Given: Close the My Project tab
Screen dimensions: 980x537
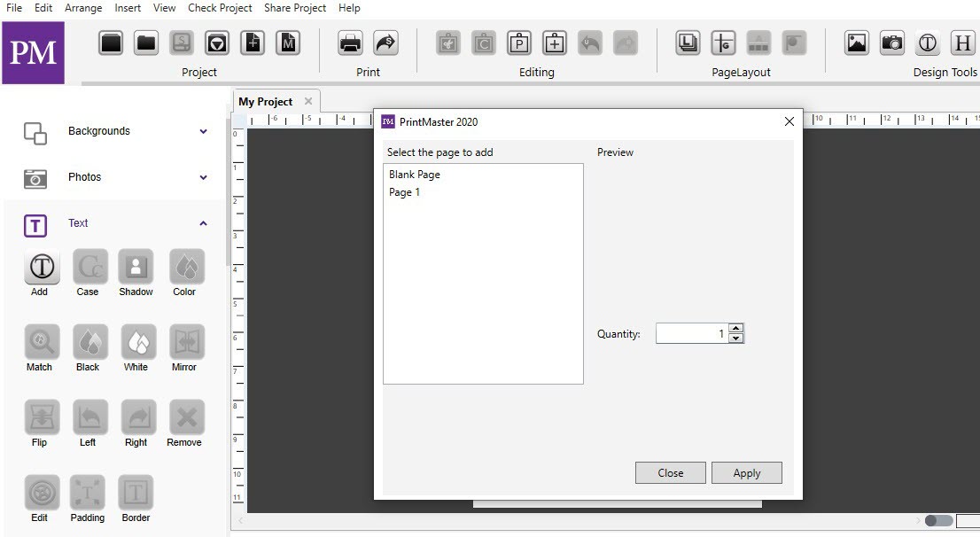Looking at the screenshot, I should pos(308,101).
